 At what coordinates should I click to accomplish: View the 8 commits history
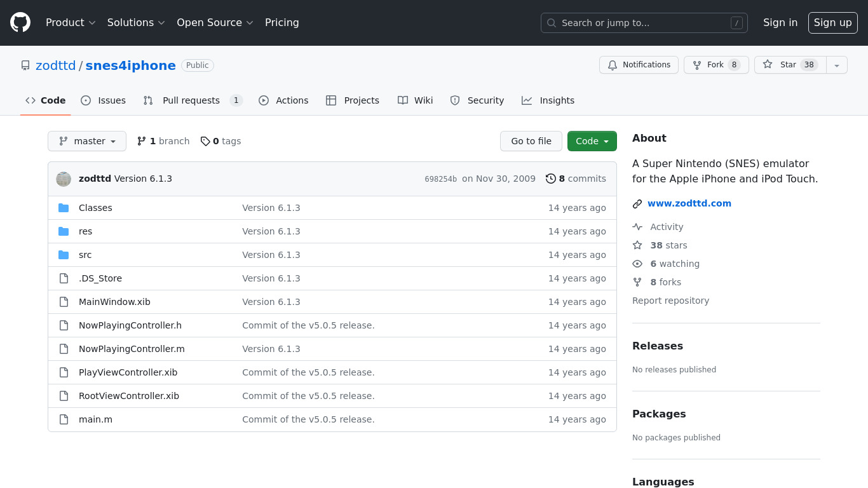click(x=576, y=179)
